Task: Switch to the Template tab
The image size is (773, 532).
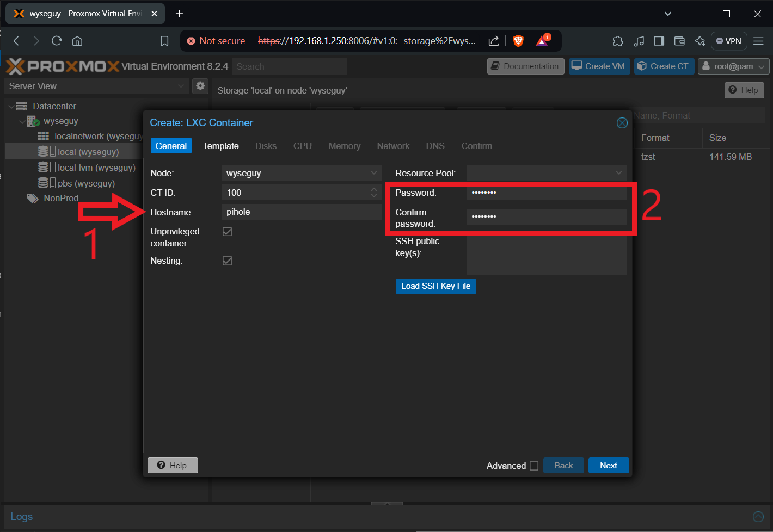Action: click(220, 146)
